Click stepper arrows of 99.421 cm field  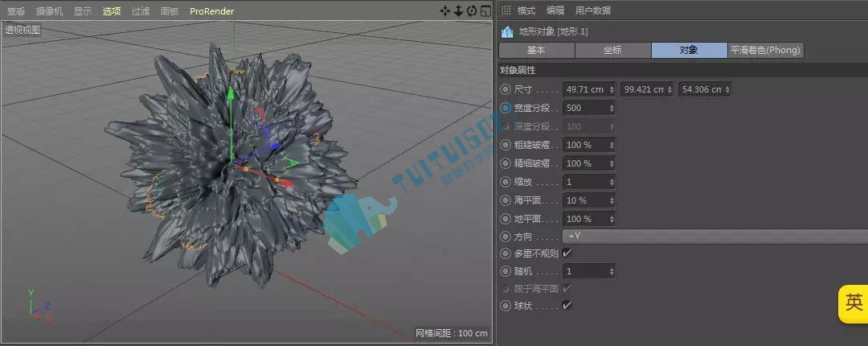[x=669, y=89]
